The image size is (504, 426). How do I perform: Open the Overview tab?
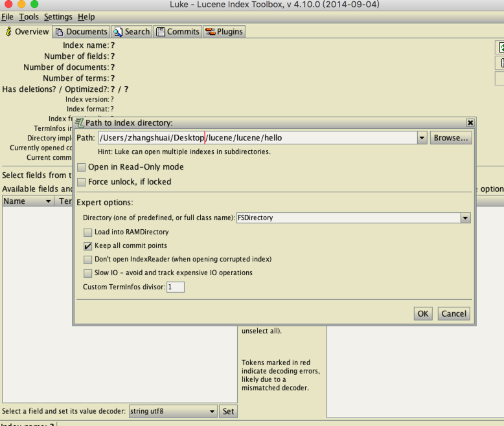pyautogui.click(x=27, y=32)
